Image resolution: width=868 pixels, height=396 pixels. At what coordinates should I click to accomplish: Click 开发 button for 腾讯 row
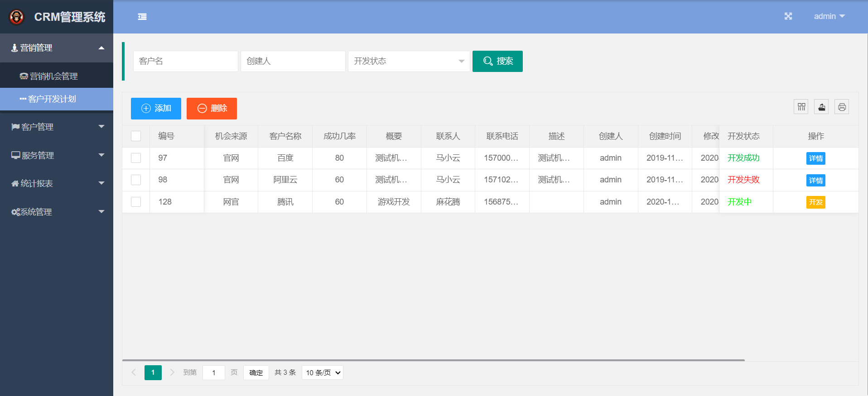pyautogui.click(x=816, y=202)
